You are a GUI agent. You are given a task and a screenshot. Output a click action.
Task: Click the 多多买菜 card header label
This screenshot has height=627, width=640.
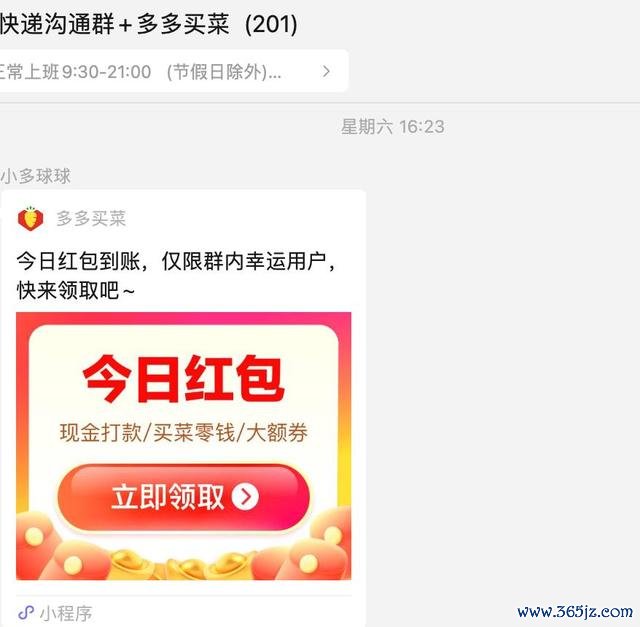pos(91,218)
